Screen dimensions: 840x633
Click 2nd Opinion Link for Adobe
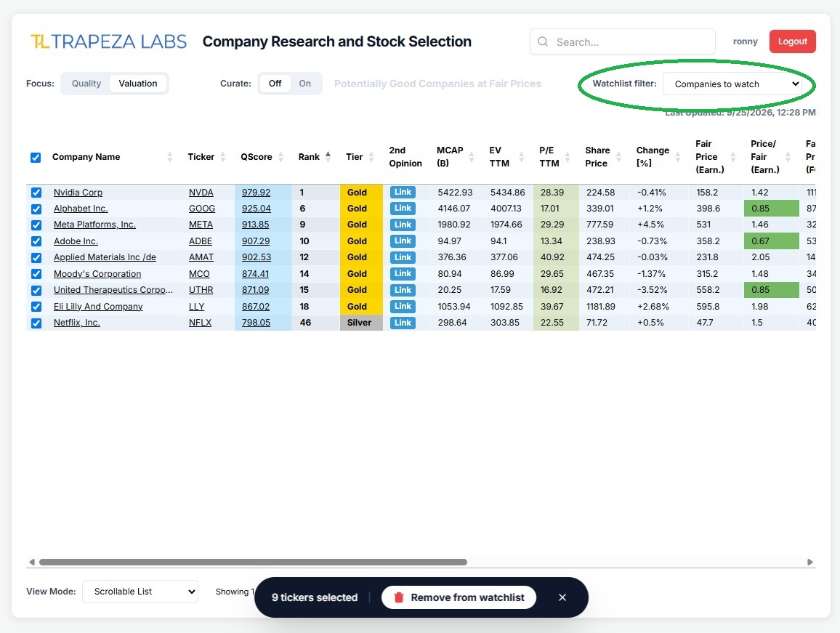pyautogui.click(x=403, y=241)
